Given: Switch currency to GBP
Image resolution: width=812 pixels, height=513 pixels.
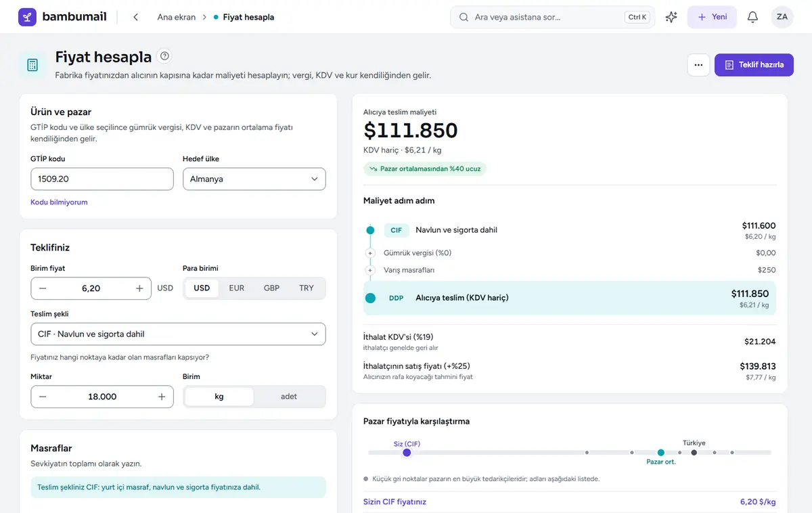Looking at the screenshot, I should (271, 288).
